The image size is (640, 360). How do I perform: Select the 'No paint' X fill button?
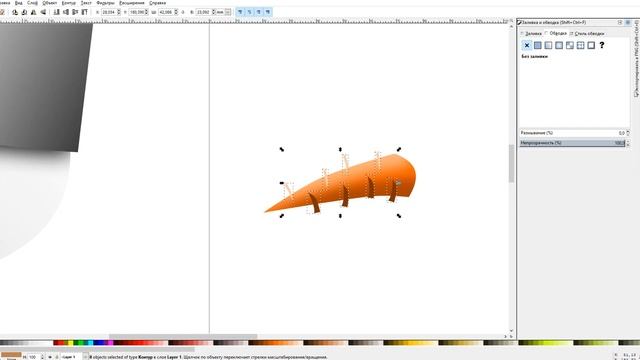pos(527,45)
